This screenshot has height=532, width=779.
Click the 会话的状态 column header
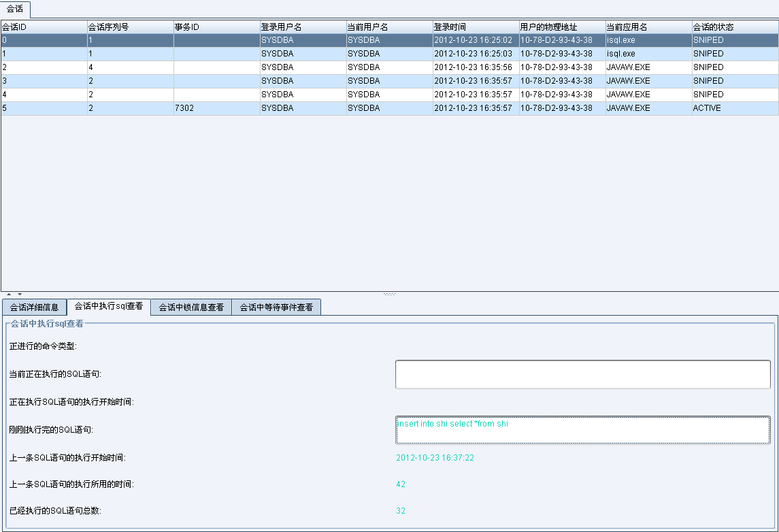[x=735, y=27]
